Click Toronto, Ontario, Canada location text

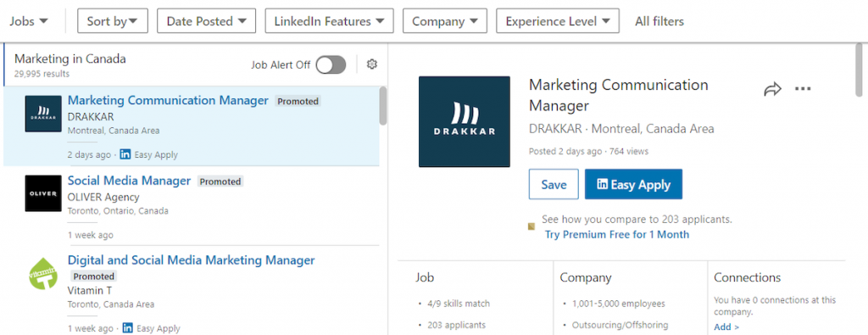[118, 211]
